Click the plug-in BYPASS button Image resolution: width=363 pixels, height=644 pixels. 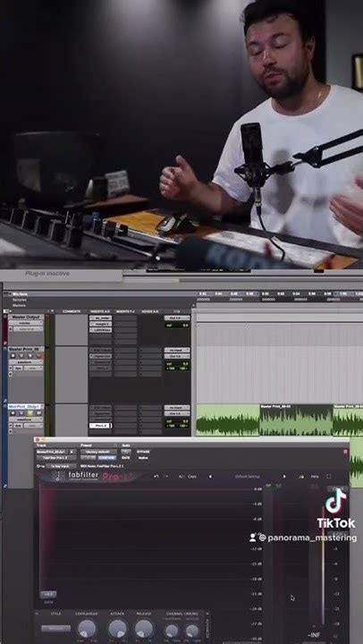(x=143, y=452)
